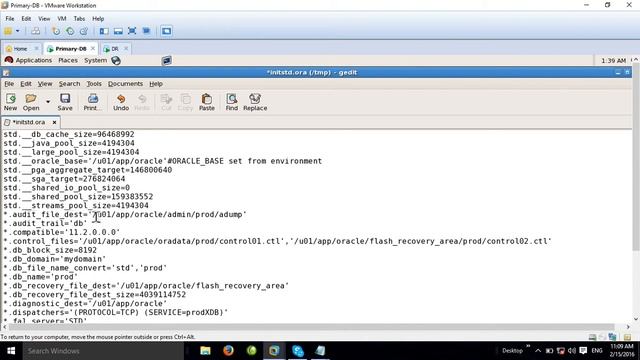Image resolution: width=640 pixels, height=360 pixels.
Task: Open the Find tool
Action: point(231,102)
